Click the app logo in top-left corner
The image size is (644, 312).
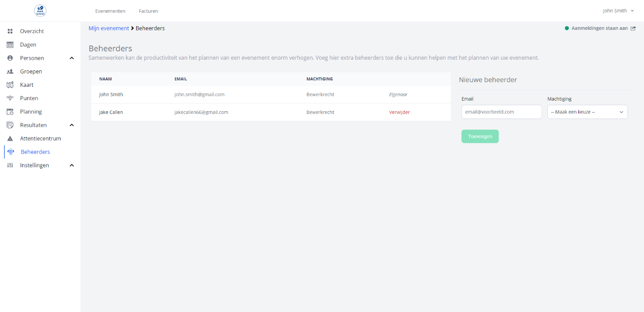(x=40, y=11)
